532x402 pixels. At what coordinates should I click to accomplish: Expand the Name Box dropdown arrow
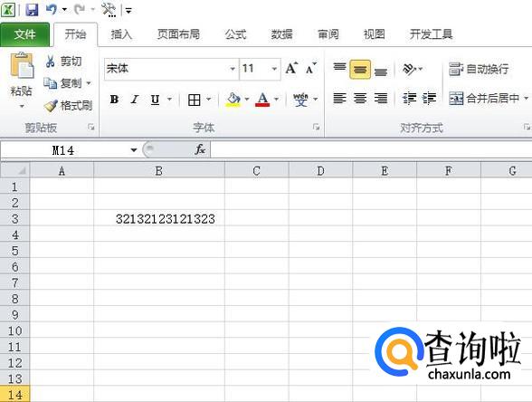(134, 150)
